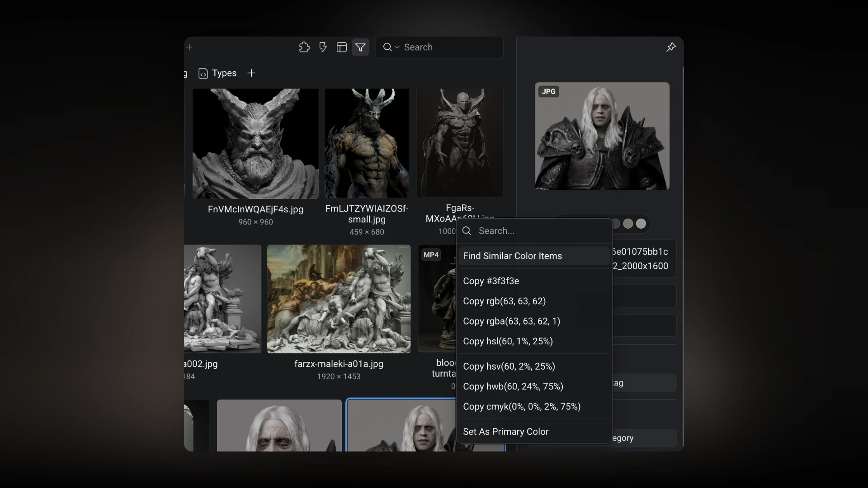Choose Copy hwb(60, 24%, 75%)
Viewport: 868px width, 488px height.
[534, 386]
